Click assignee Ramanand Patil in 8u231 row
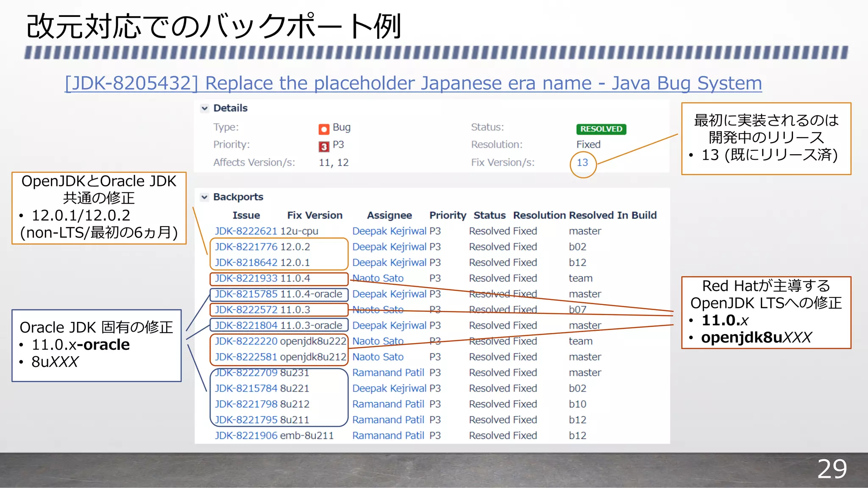Viewport: 868px width, 488px height. pyautogui.click(x=388, y=373)
